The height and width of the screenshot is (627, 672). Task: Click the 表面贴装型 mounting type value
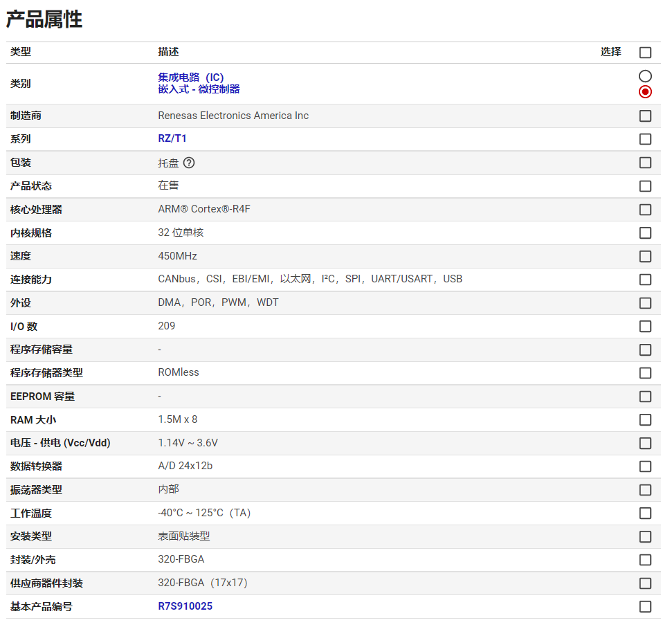tap(184, 536)
